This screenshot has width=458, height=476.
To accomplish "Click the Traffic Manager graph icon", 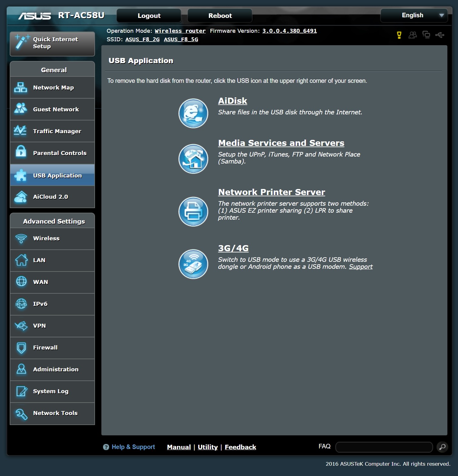I will [21, 130].
